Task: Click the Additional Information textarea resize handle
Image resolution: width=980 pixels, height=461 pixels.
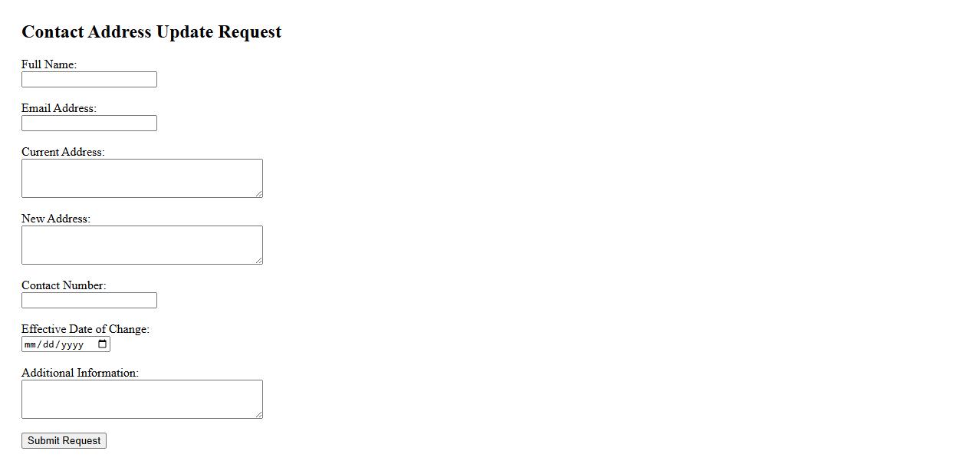Action: click(x=259, y=415)
